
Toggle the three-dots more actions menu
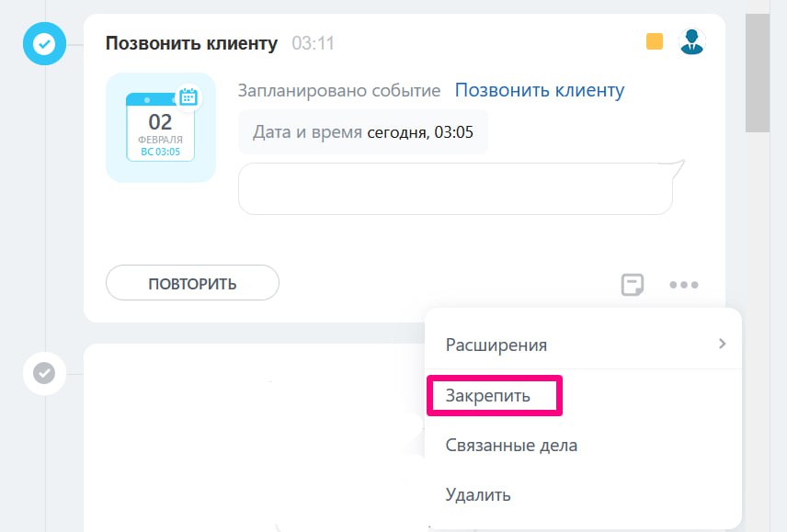[x=684, y=284]
